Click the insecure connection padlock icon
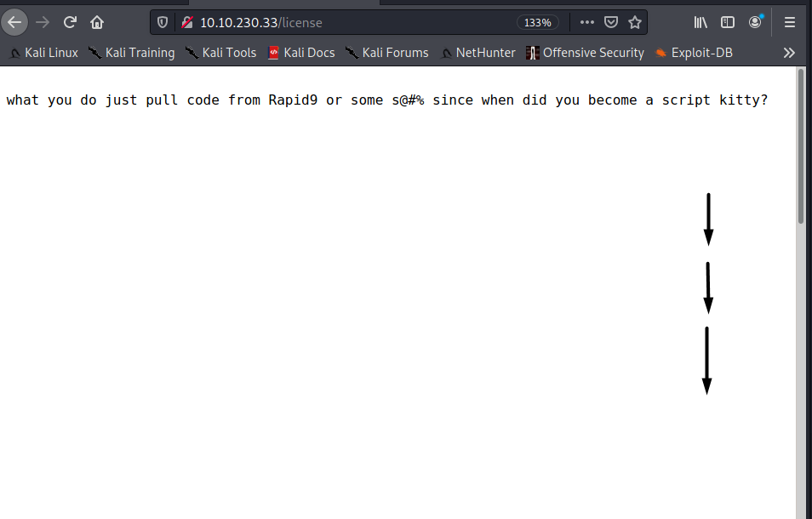This screenshot has height=519, width=812. (187, 22)
